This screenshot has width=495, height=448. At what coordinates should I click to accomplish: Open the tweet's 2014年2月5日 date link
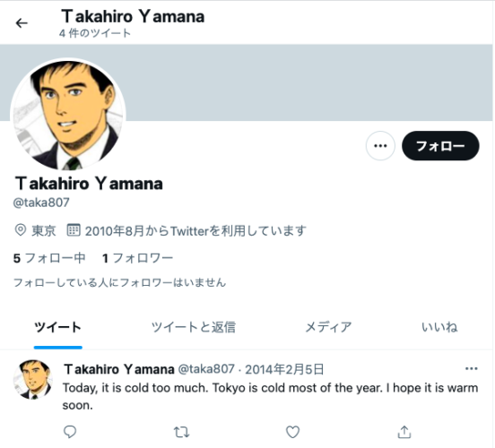pos(284,369)
